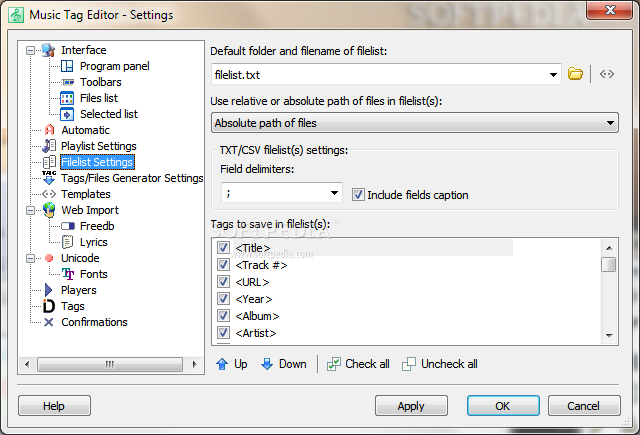The image size is (640, 435).
Task: Uncheck the <Track #> tag checkbox
Action: (223, 265)
